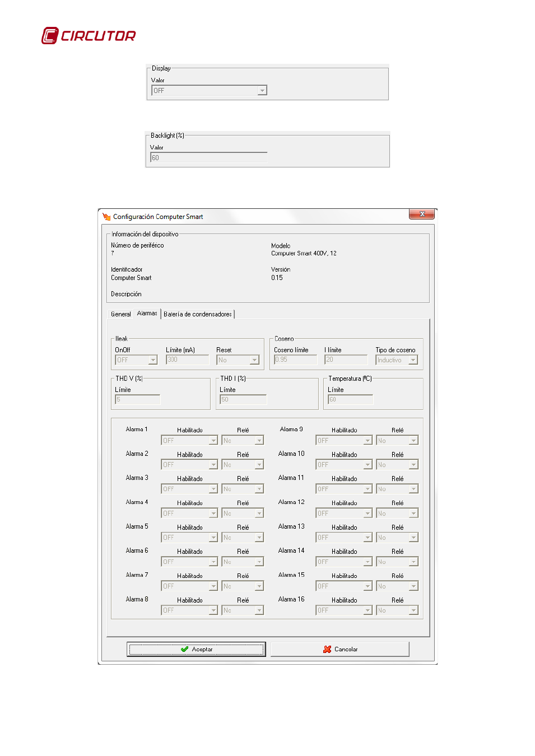Screen dimensions: 535x756
Task: Open the Display Valor dropdown
Action: (x=209, y=90)
